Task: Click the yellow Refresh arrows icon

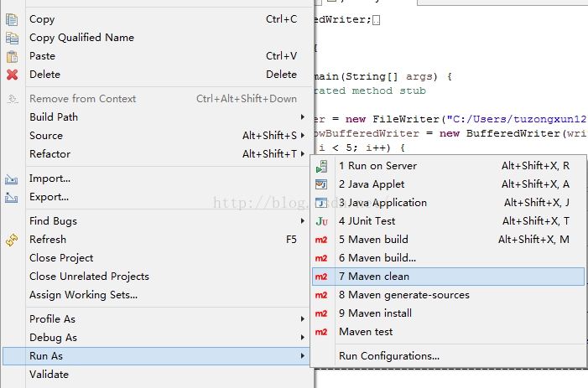Action: click(x=12, y=240)
